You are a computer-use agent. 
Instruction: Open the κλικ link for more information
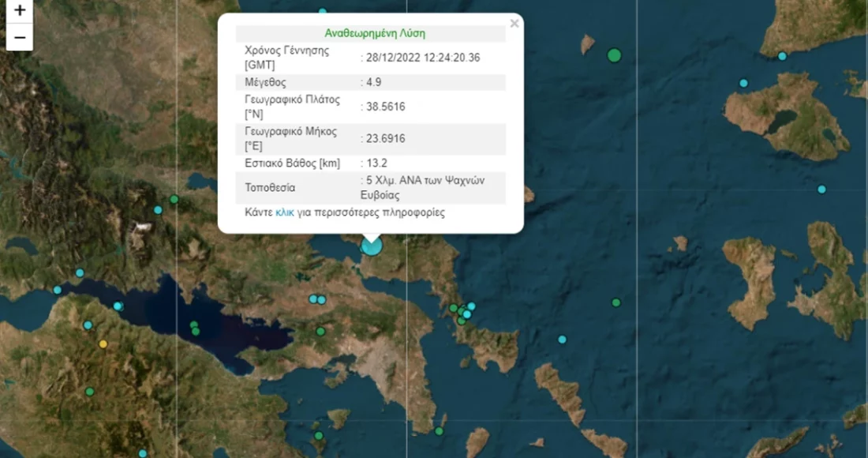pos(285,212)
